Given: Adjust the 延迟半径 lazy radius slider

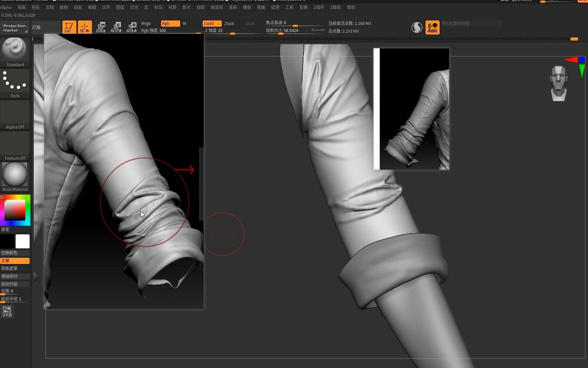Looking at the screenshot, I should click(15, 299).
